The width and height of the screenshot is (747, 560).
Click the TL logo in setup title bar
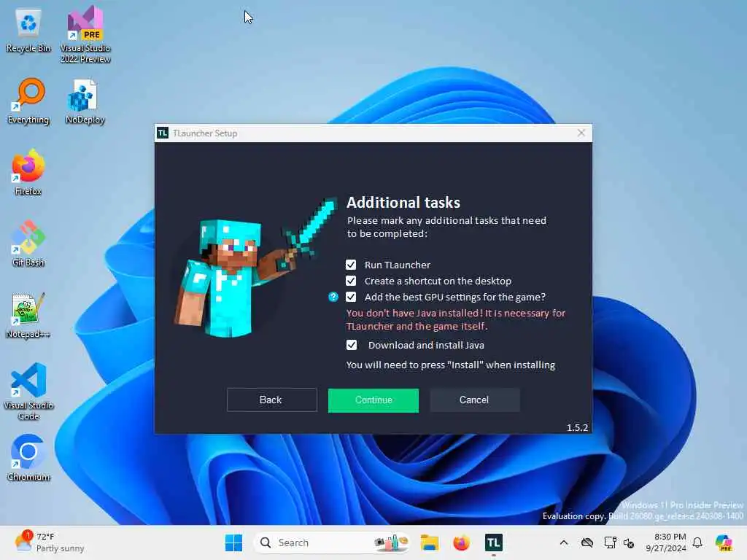pyautogui.click(x=163, y=133)
